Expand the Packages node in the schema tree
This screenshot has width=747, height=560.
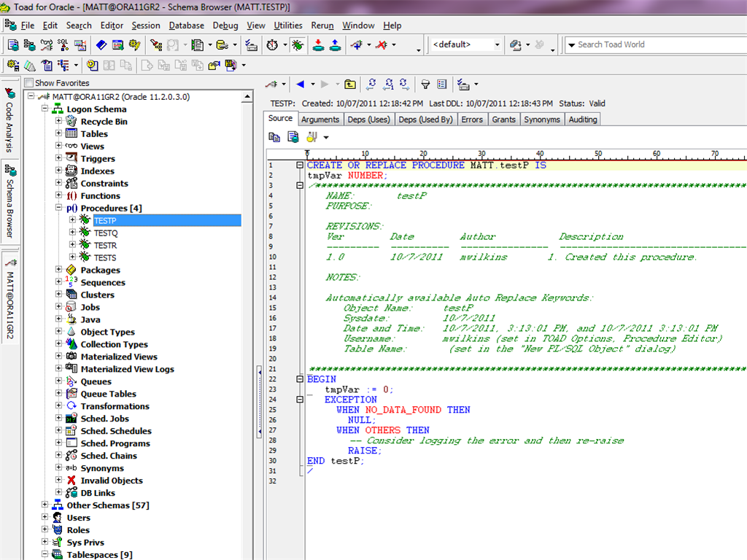click(x=59, y=270)
